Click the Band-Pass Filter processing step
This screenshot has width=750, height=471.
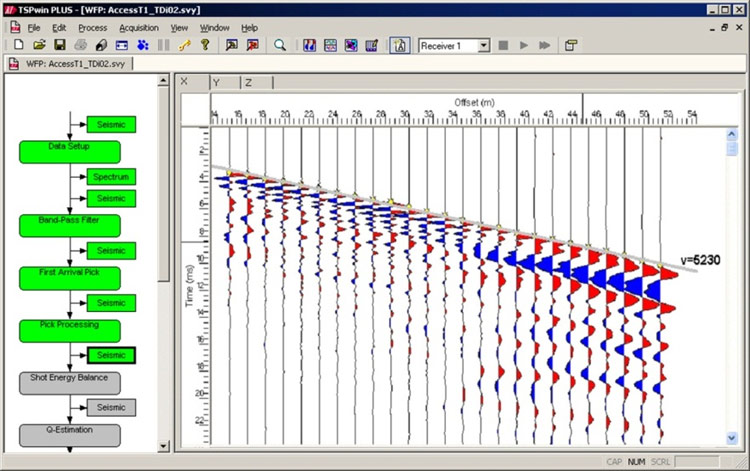70,226
